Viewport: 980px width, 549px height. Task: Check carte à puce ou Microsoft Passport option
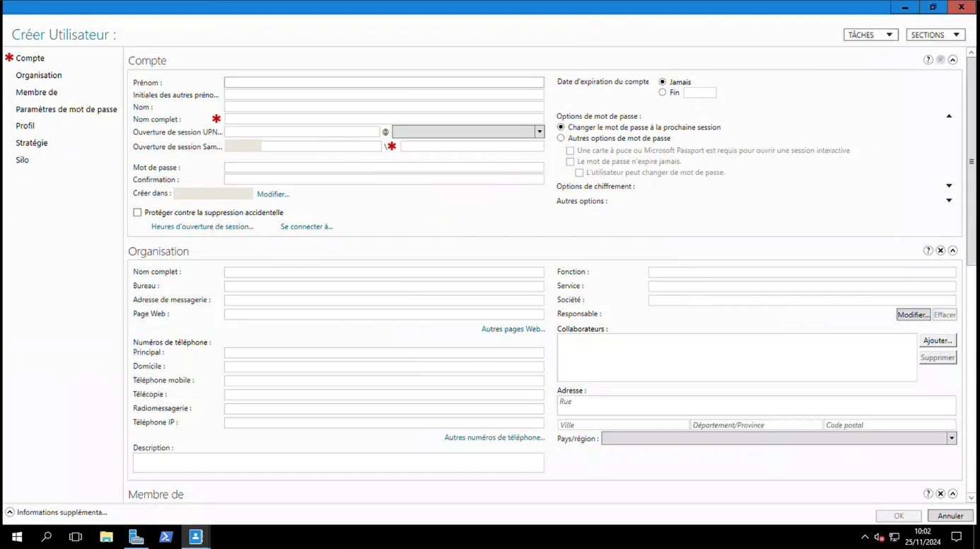(570, 151)
